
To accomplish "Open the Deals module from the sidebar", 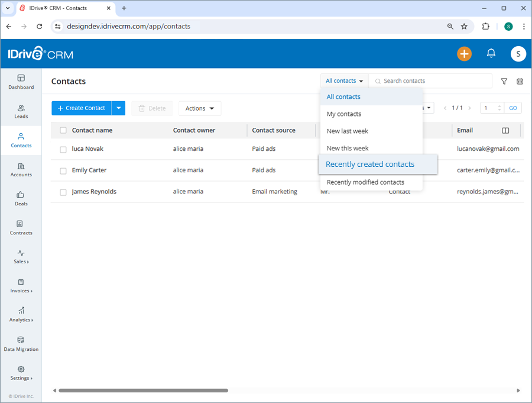I will tap(21, 199).
